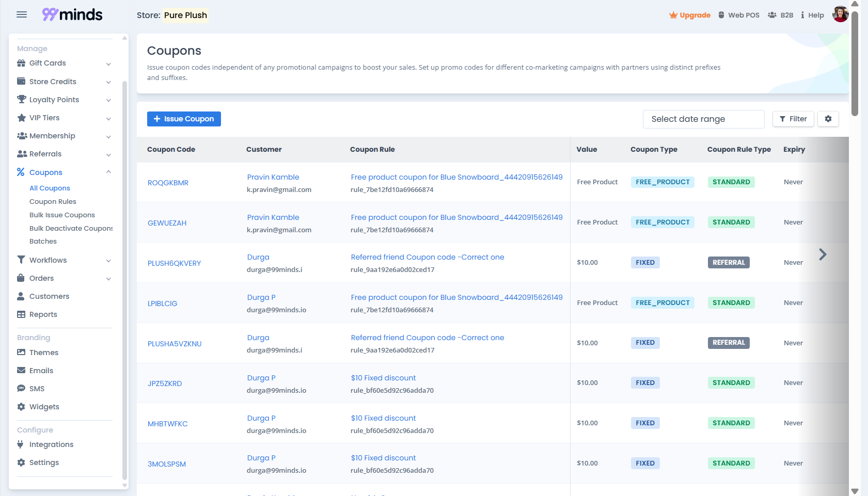Open coupon code 3MOLSPSM
The height and width of the screenshot is (496, 868).
click(x=167, y=464)
